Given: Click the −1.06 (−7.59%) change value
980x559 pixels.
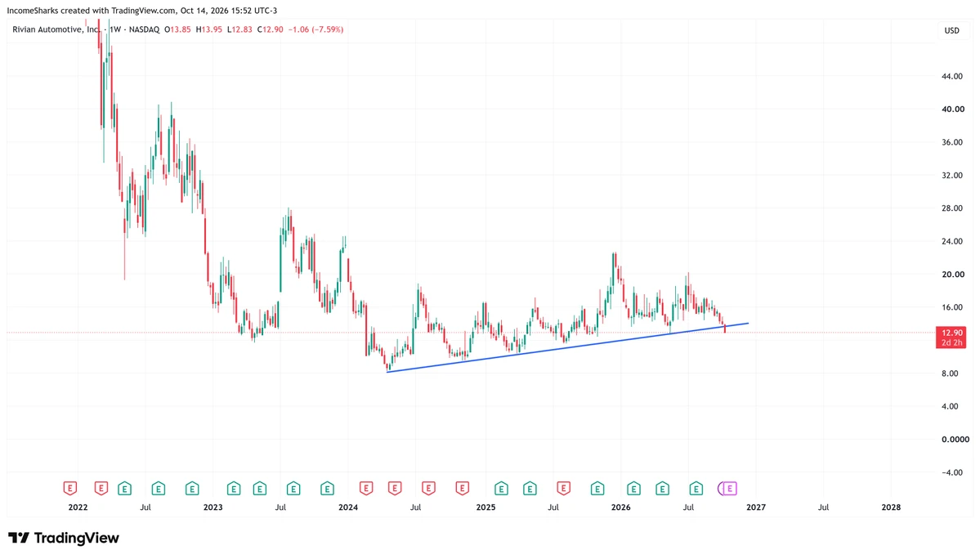Looking at the screenshot, I should click(x=315, y=29).
